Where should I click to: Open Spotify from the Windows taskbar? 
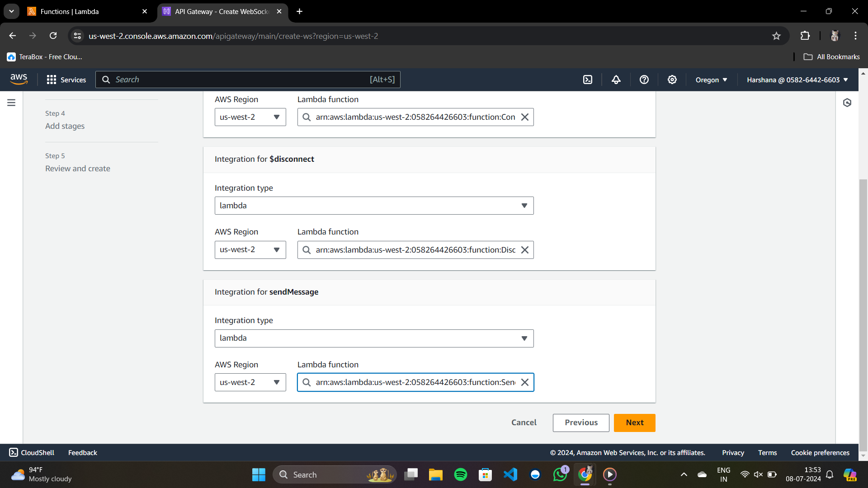(460, 474)
